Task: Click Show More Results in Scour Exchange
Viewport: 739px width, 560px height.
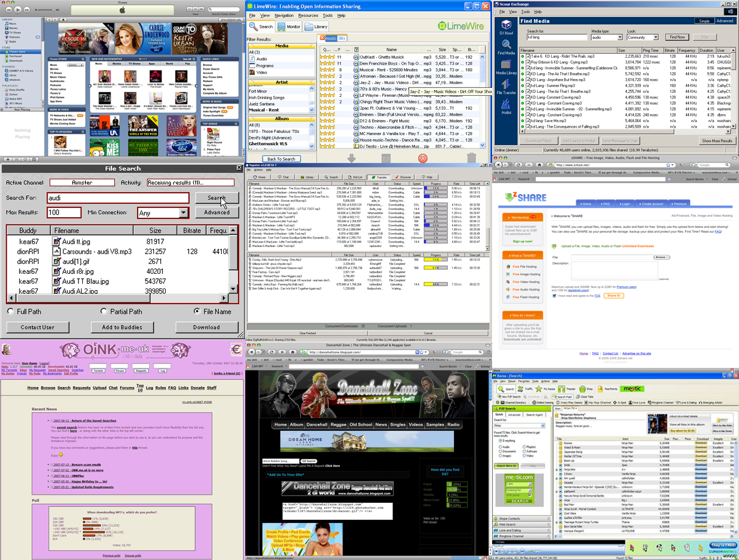Action: click(717, 141)
